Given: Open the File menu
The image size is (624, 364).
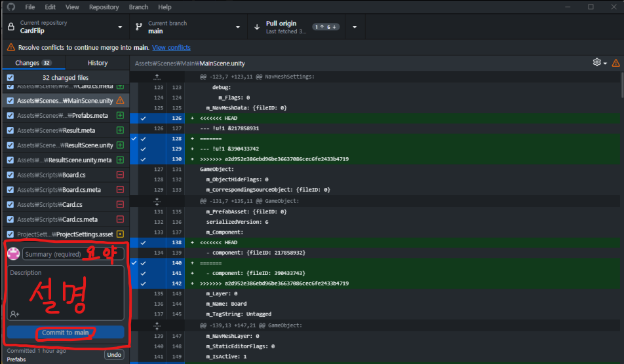Looking at the screenshot, I should pos(30,7).
